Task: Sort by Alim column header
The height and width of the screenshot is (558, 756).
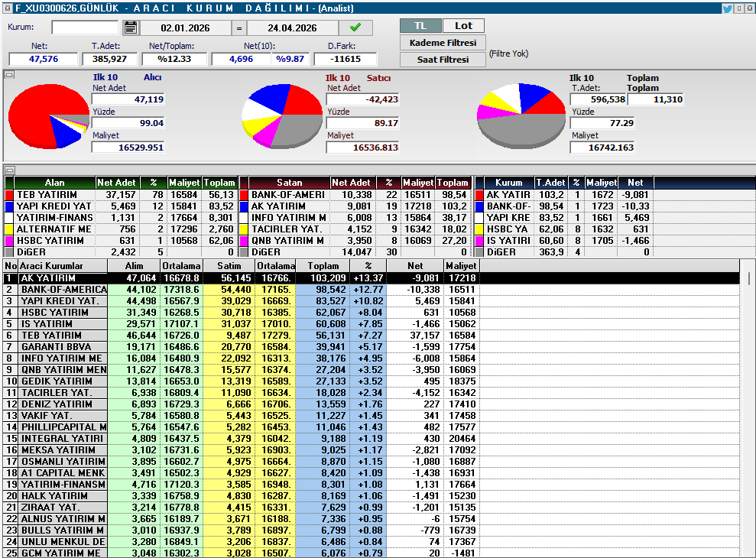Action: coord(134,266)
